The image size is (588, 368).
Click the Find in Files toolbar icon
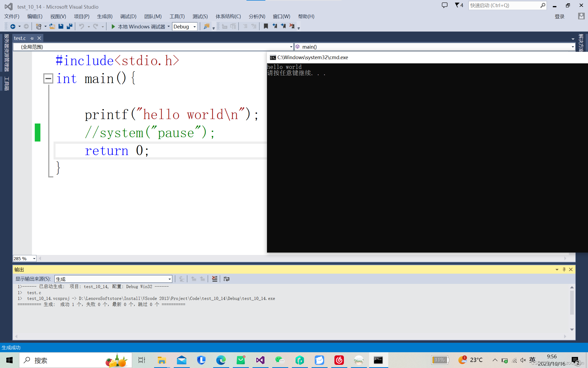click(x=207, y=26)
